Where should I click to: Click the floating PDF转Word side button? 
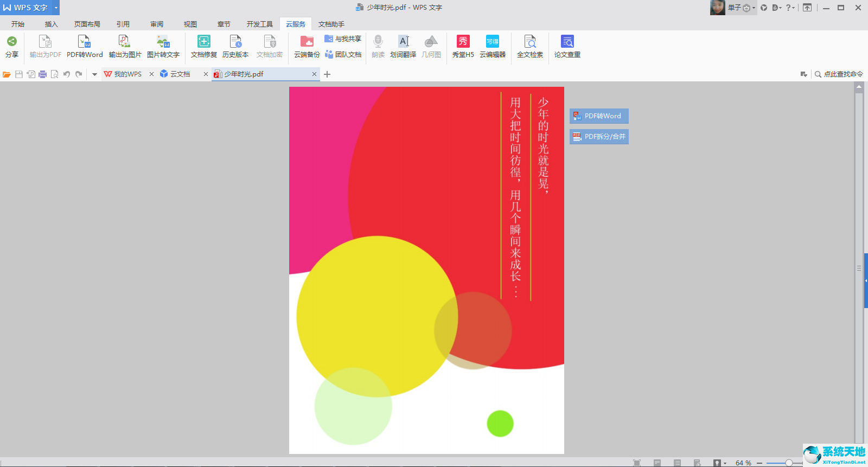599,116
